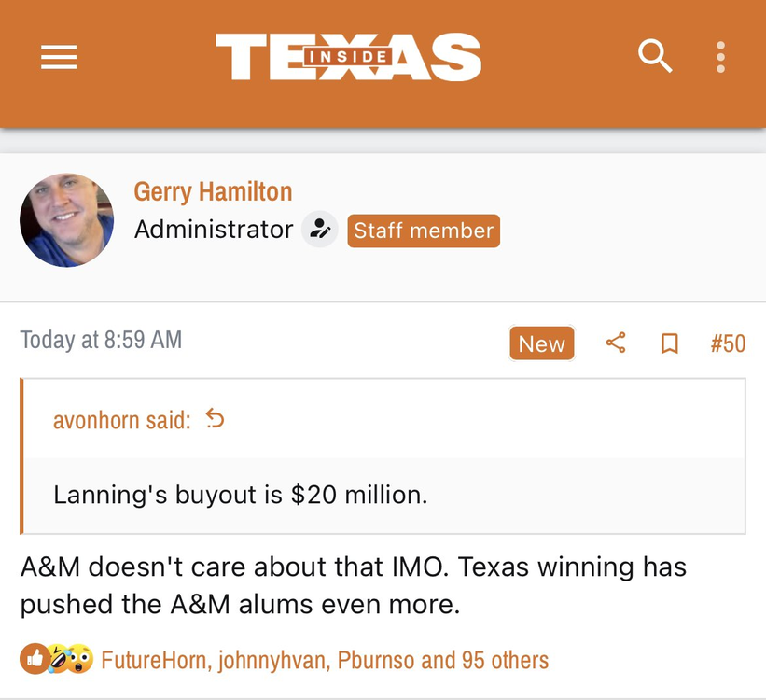Open post number #50 permalink
766x700 pixels.
click(x=728, y=343)
